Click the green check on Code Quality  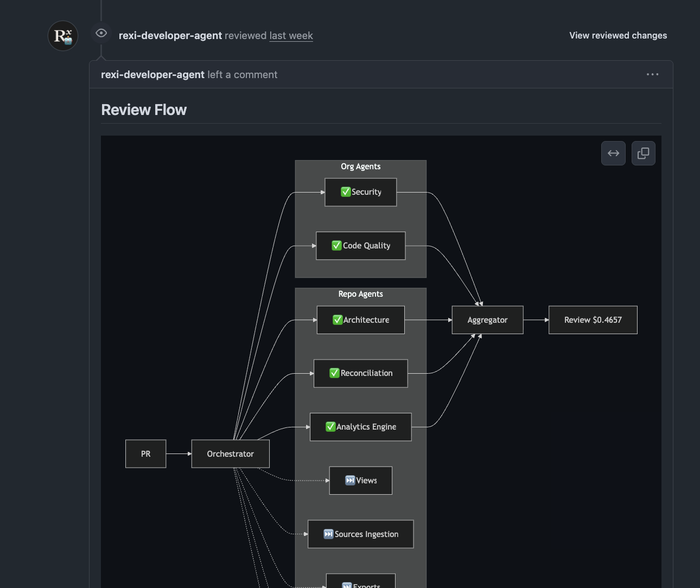[337, 246]
